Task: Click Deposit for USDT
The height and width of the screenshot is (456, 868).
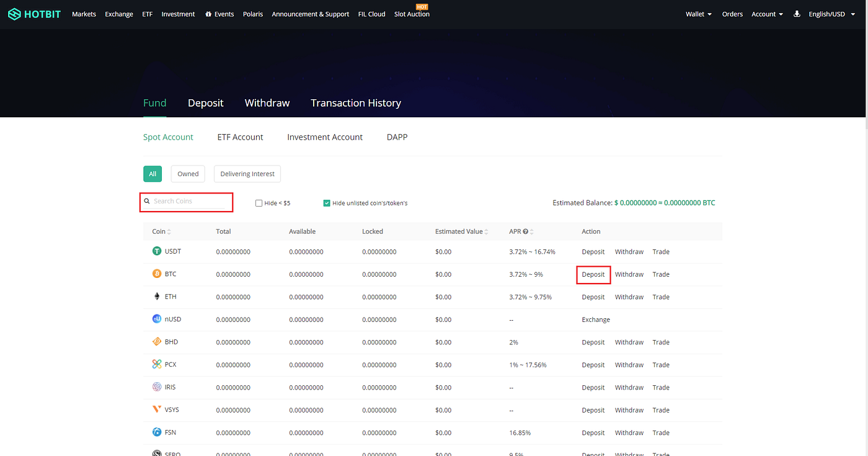Action: (x=593, y=252)
